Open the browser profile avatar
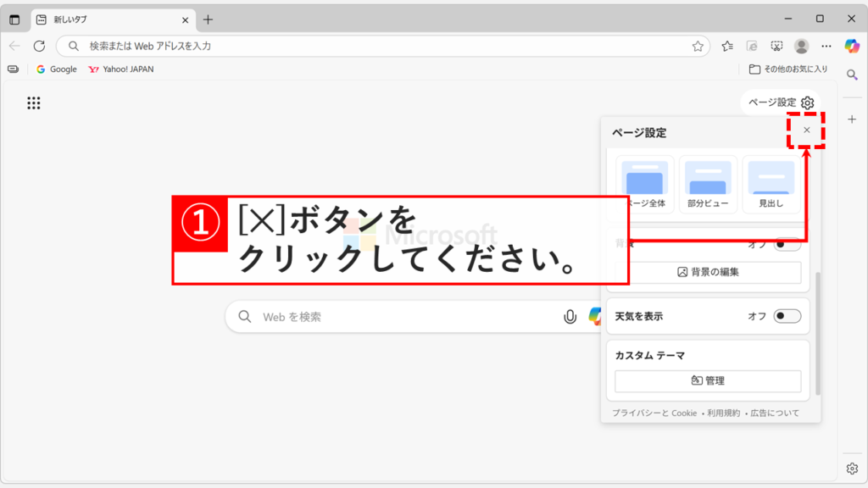The width and height of the screenshot is (868, 488). [x=801, y=47]
